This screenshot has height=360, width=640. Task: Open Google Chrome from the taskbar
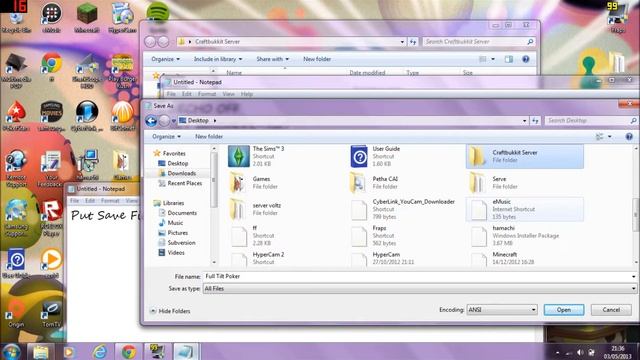coord(128,351)
